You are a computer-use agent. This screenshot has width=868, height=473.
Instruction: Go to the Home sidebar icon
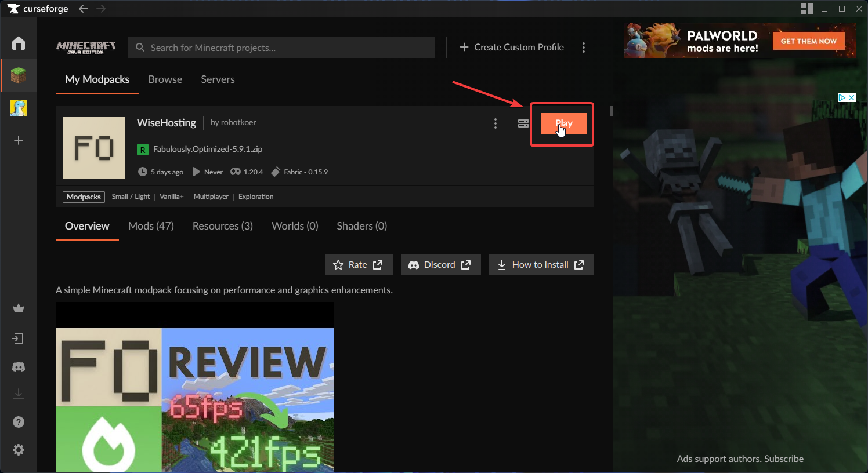(19, 43)
